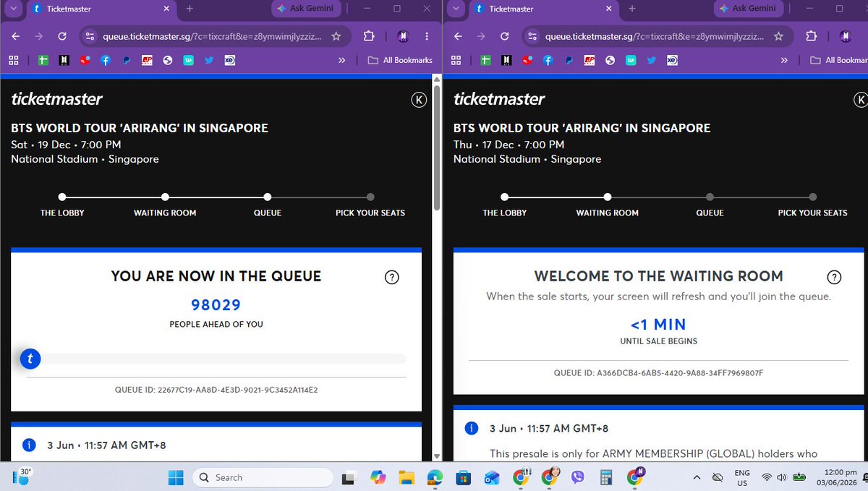
Task: Click the ticketmaster logo on the left page
Action: [57, 99]
